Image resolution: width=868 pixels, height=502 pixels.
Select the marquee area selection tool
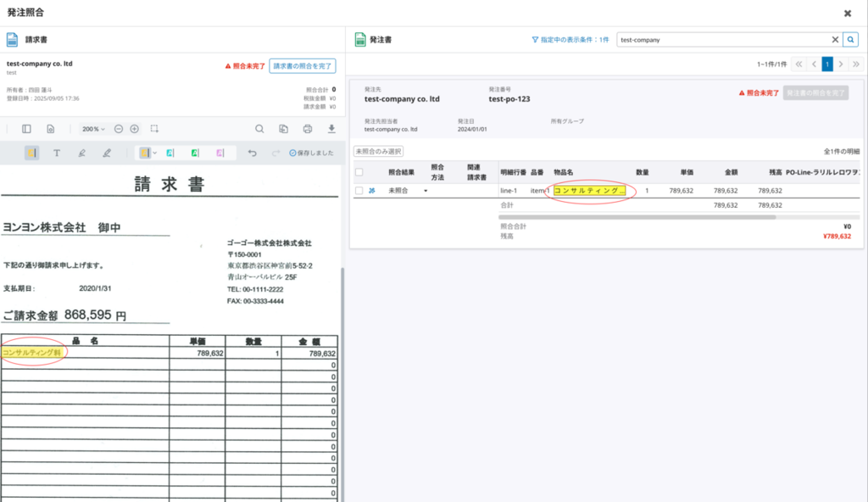coord(154,129)
